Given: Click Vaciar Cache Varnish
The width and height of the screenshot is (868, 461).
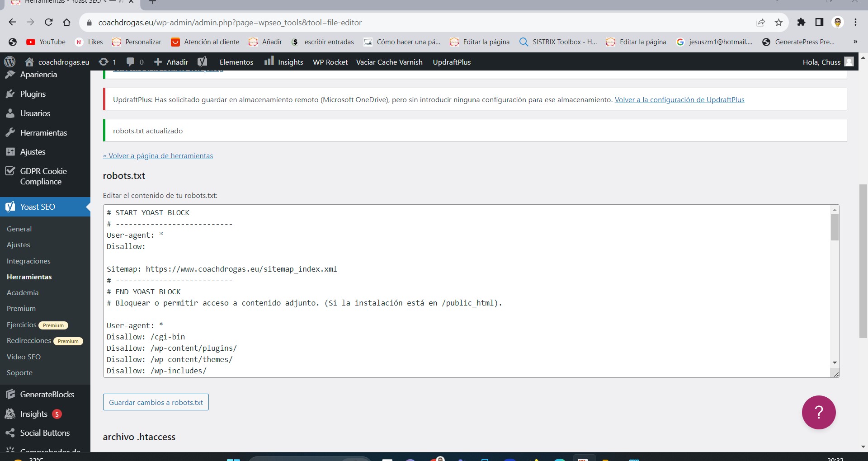Looking at the screenshot, I should pyautogui.click(x=389, y=62).
